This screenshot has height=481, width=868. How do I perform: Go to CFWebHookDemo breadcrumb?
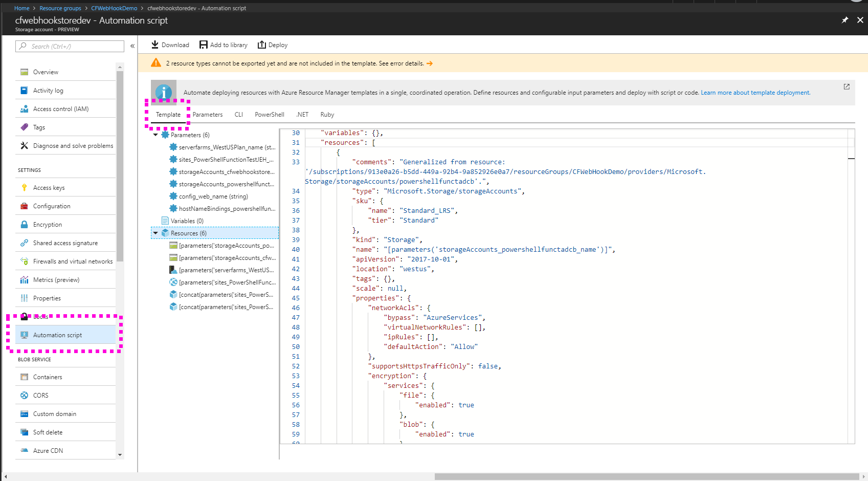[114, 8]
